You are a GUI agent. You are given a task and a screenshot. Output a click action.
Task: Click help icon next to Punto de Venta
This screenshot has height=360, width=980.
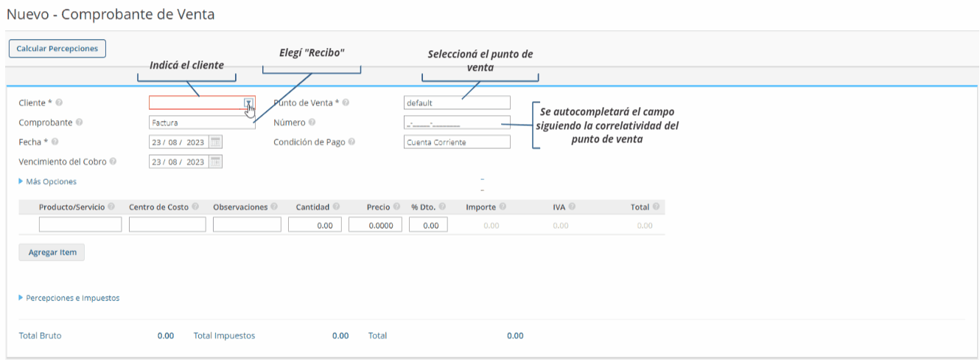(x=346, y=103)
